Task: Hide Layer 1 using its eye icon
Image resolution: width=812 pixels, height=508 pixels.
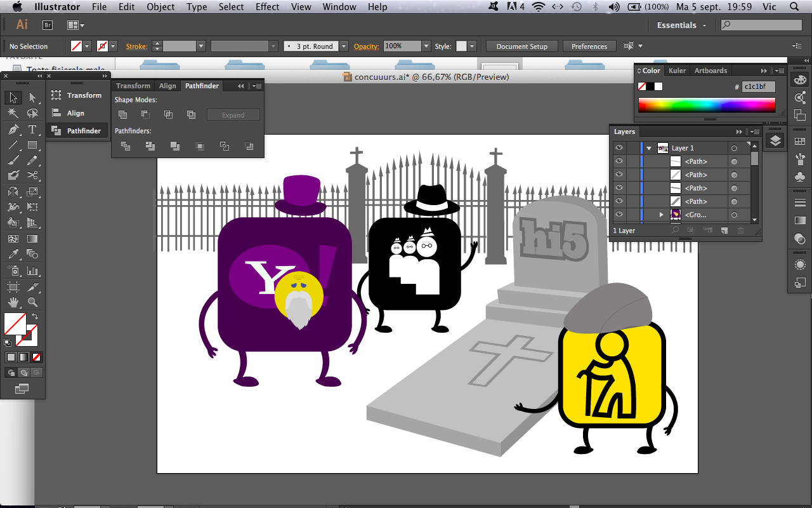Action: point(619,148)
